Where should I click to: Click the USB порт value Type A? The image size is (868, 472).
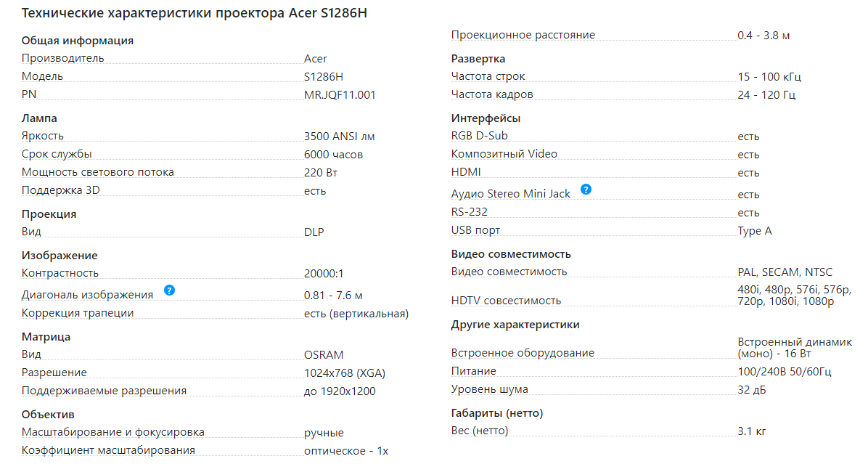pyautogui.click(x=755, y=231)
